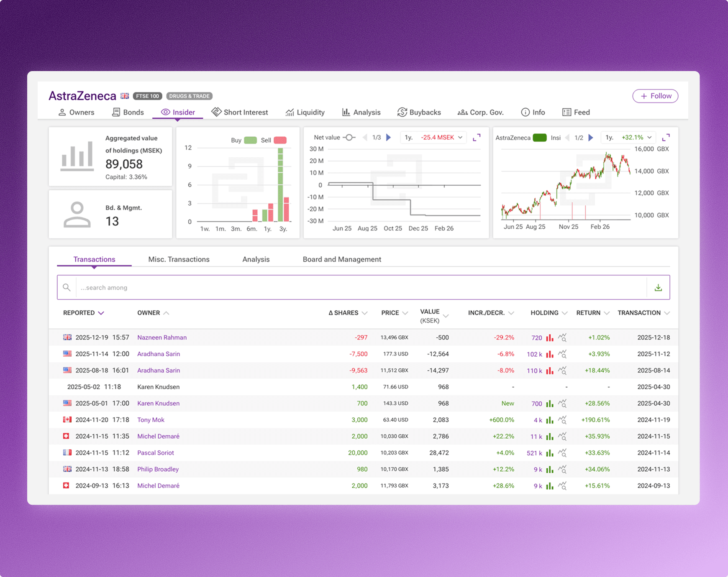Open chart analysis icon for Tony Mok row
Screen dimensions: 728x577
pos(562,420)
